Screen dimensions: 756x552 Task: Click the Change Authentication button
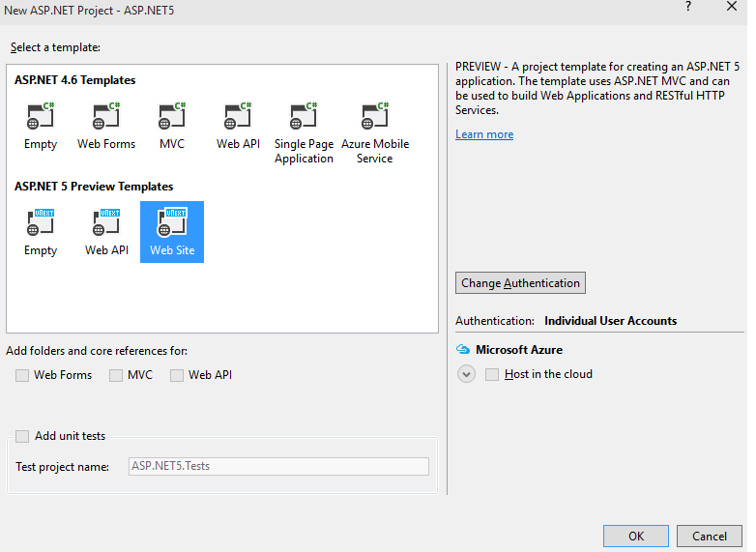tap(520, 283)
